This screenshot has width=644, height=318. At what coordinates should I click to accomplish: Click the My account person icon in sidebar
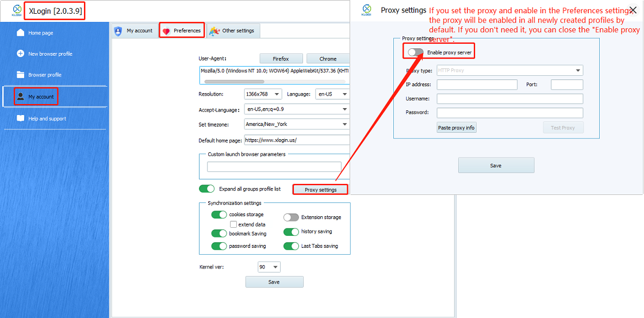click(x=20, y=97)
